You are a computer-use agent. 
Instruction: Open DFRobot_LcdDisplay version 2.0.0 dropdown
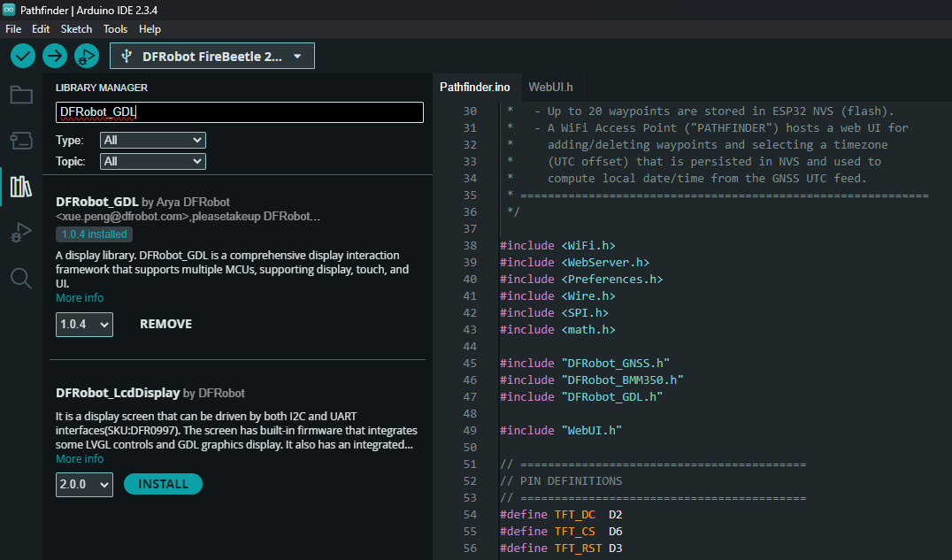pyautogui.click(x=84, y=485)
